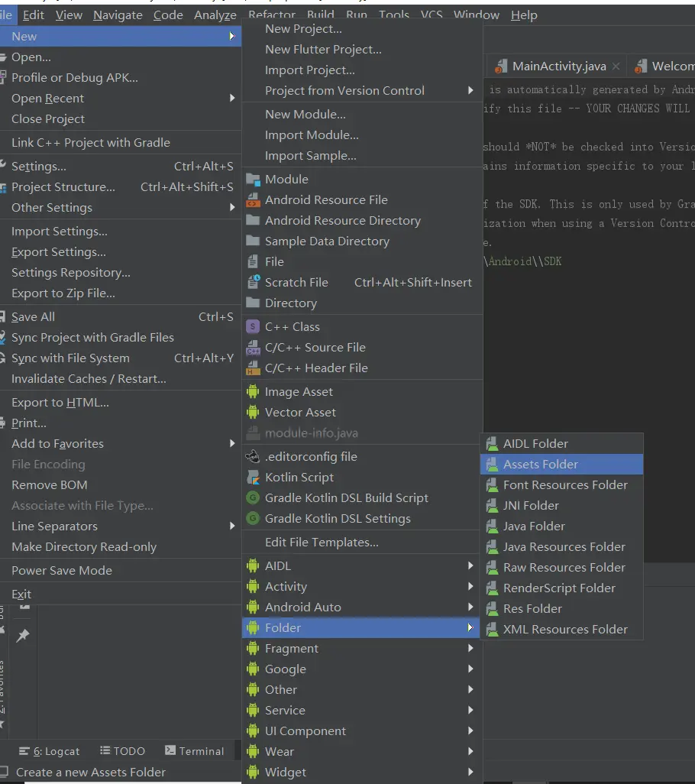The image size is (695, 784).
Task: Click the C/C++ Source File icon
Action: tap(254, 348)
